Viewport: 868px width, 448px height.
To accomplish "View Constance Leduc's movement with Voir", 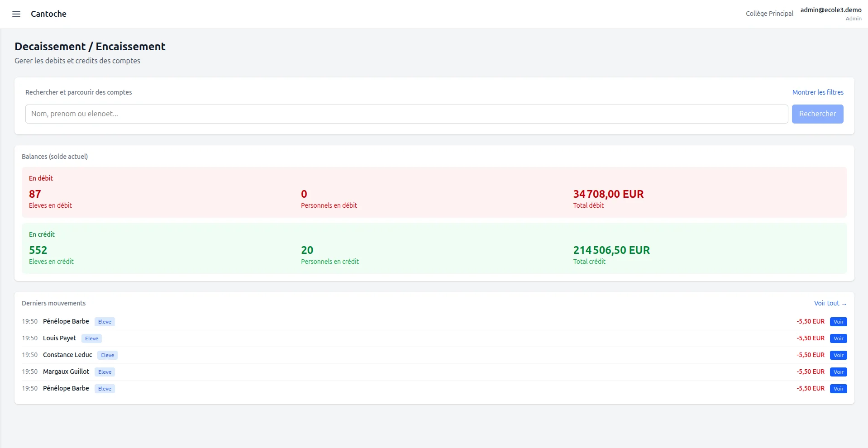I will pos(838,355).
